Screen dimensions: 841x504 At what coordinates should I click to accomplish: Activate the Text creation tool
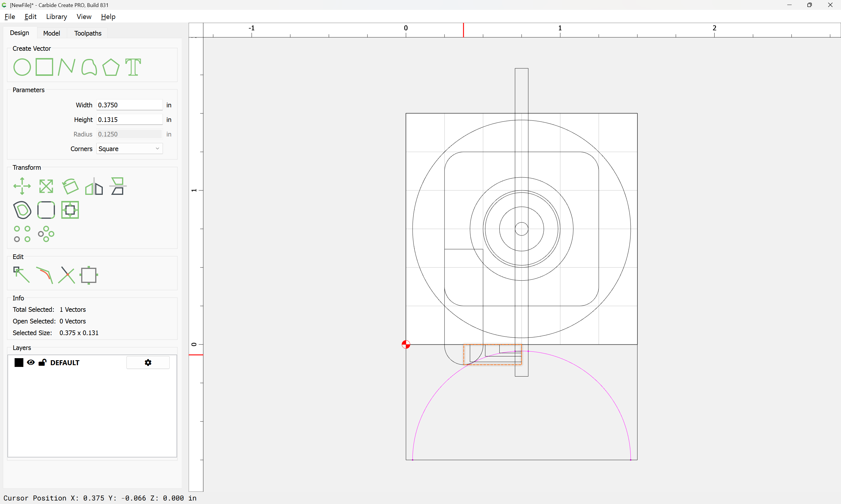[x=133, y=67]
